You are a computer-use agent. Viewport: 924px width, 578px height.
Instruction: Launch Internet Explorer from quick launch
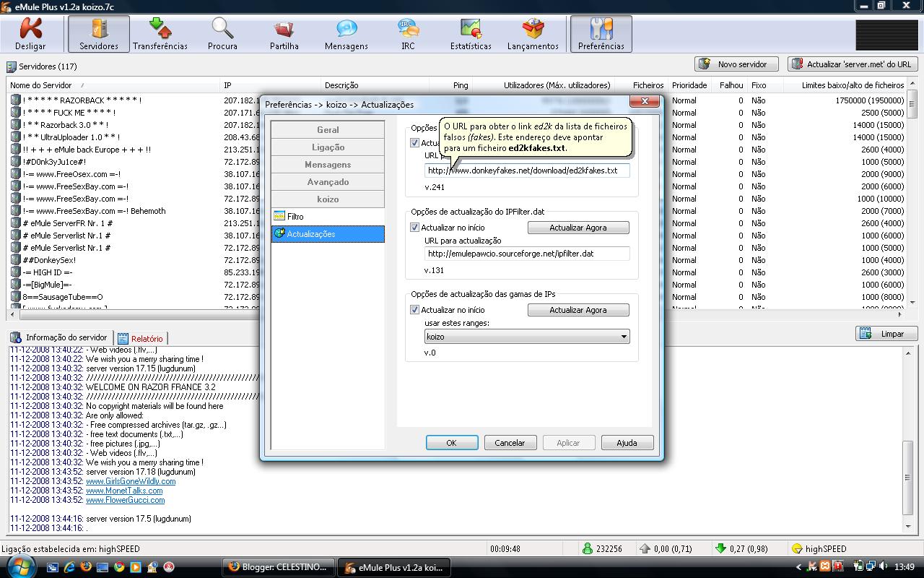tap(70, 567)
